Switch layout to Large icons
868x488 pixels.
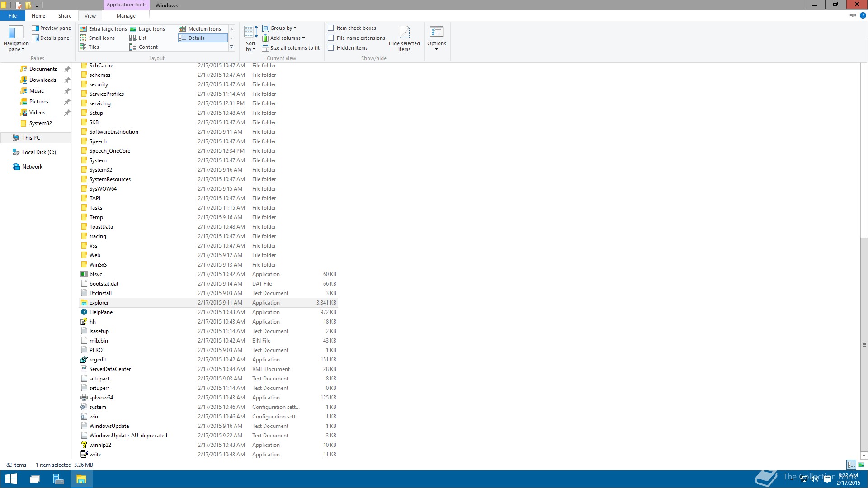[147, 29]
